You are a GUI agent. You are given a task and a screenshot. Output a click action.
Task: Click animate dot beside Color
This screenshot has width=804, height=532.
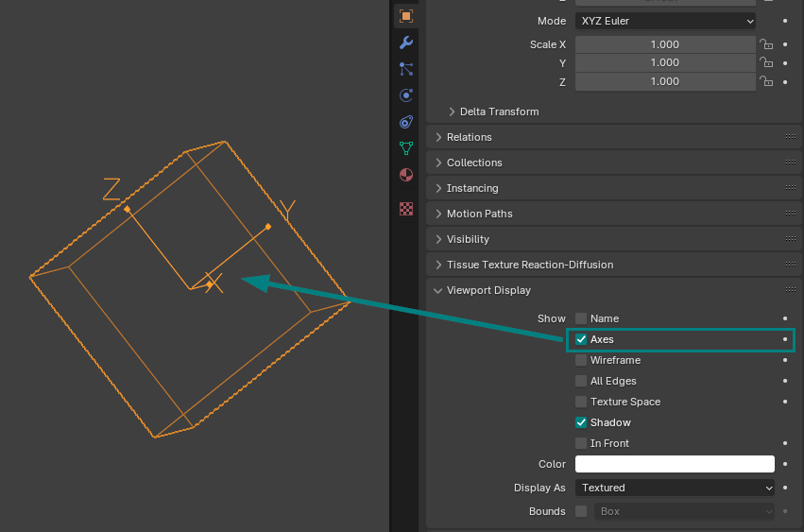point(785,464)
